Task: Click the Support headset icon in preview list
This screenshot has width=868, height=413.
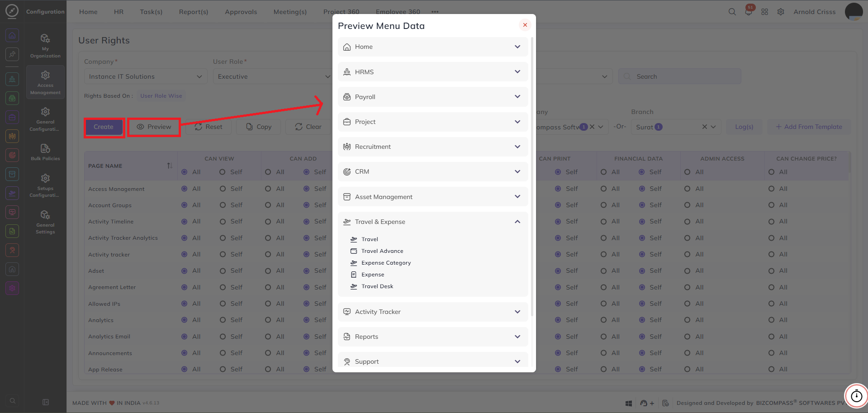Action: 347,361
